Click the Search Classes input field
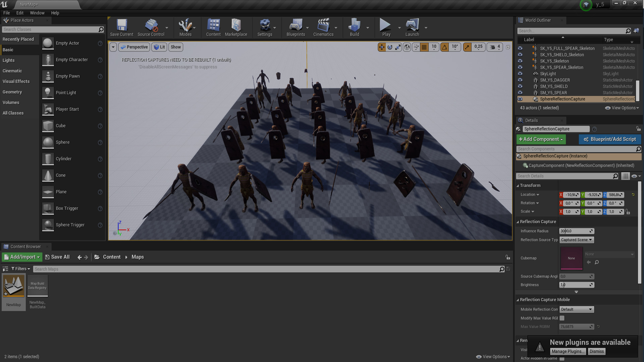Viewport: 644px width, 362px height. (x=53, y=29)
